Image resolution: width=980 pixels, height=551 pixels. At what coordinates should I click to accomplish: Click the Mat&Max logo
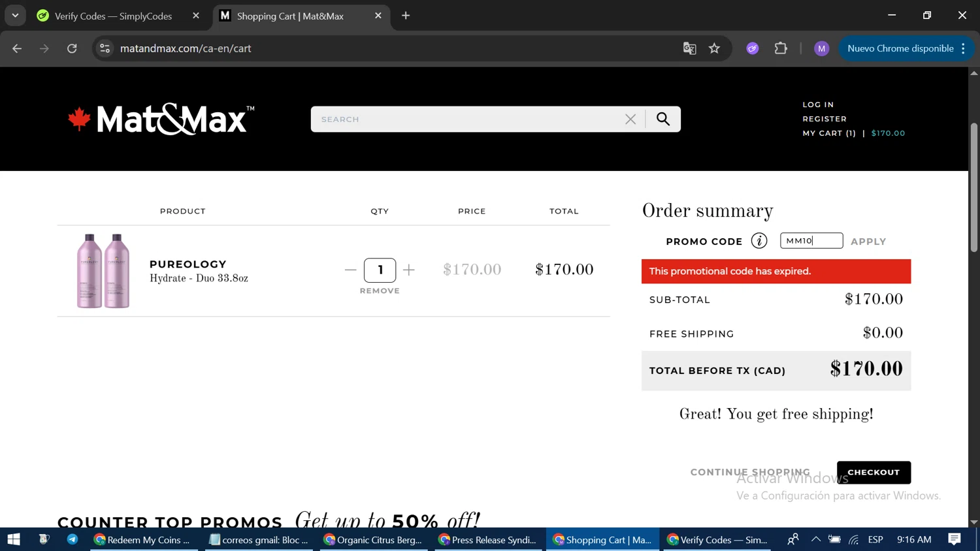[x=161, y=119]
